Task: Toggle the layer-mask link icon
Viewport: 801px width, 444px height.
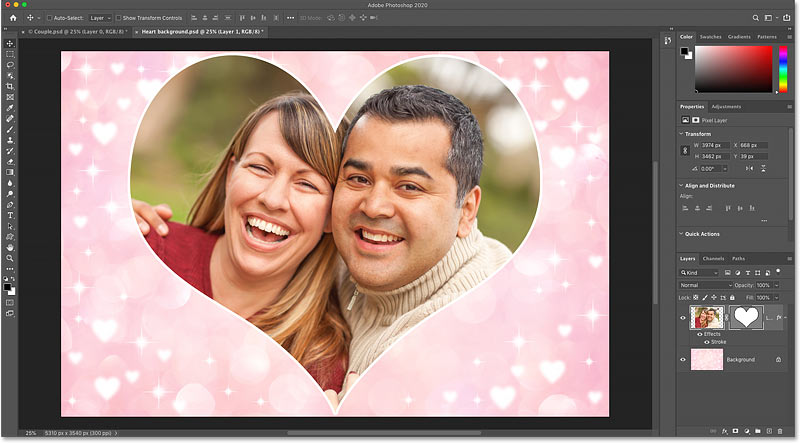Action: click(726, 318)
